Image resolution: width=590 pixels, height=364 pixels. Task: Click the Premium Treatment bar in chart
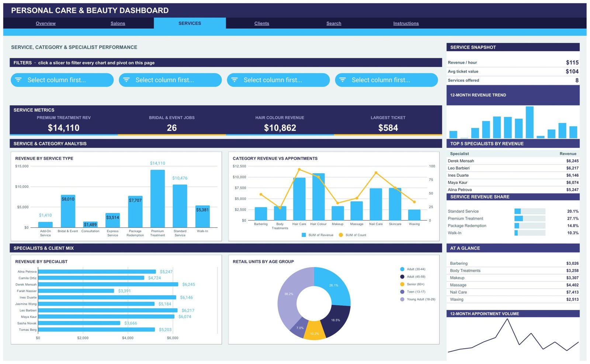point(157,199)
